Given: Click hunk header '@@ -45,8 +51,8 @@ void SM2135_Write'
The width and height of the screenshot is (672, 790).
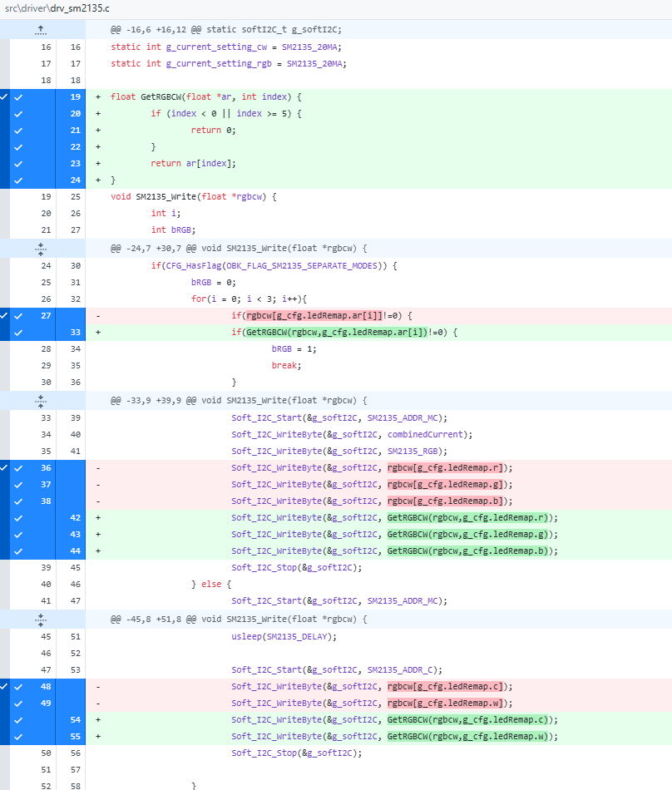Looking at the screenshot, I should click(x=239, y=620).
